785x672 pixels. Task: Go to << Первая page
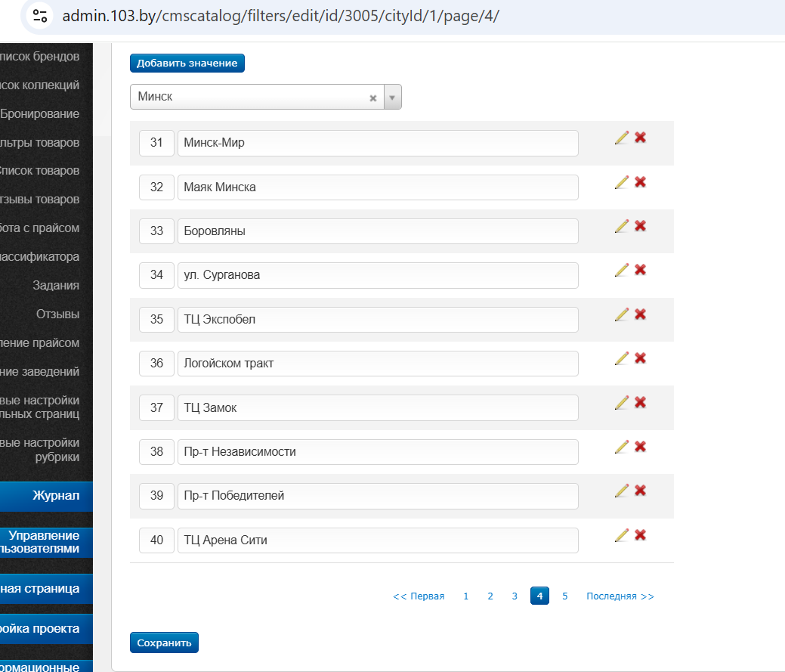point(419,596)
